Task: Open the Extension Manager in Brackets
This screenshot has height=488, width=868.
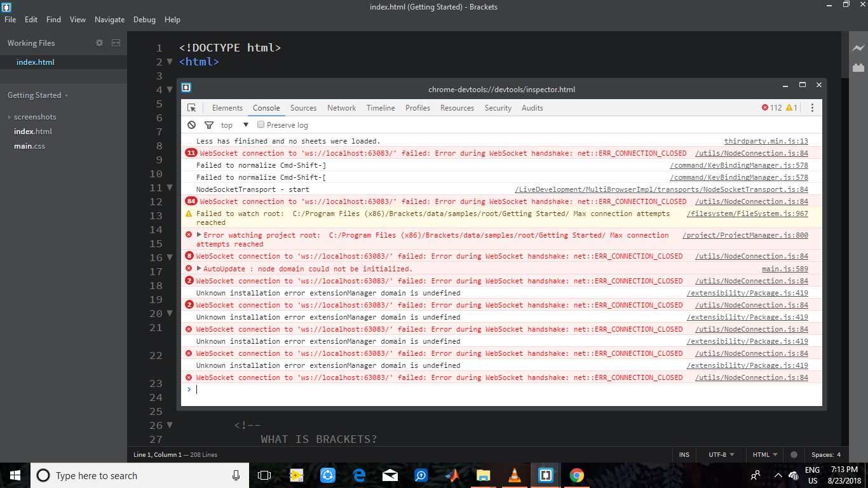Action: 859,67
